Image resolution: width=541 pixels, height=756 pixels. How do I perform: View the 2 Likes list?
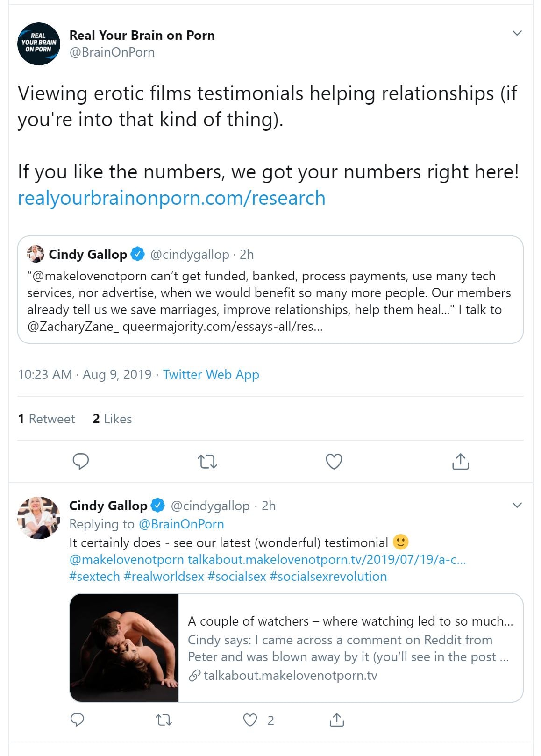(112, 419)
